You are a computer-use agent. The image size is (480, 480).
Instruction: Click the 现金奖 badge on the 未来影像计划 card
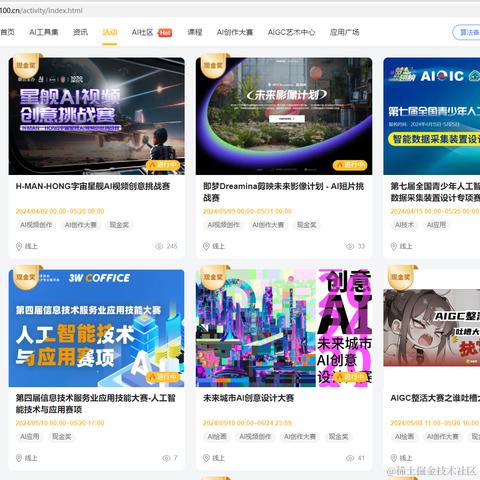pyautogui.click(x=214, y=65)
